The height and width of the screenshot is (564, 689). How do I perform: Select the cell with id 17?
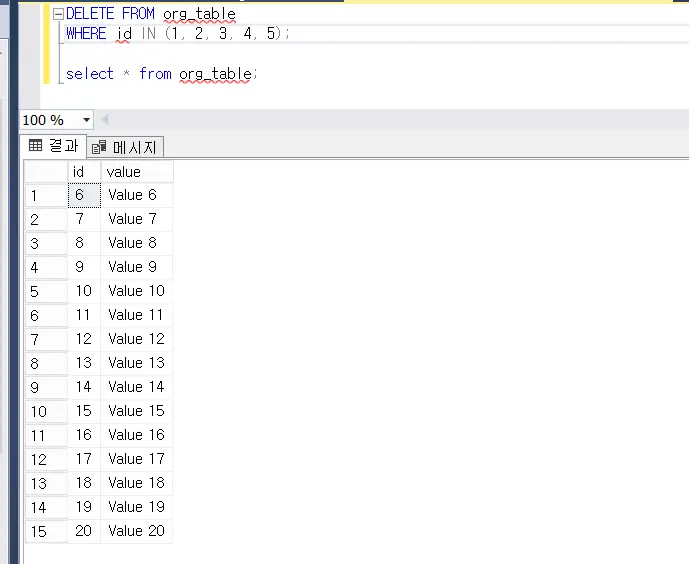[84, 459]
